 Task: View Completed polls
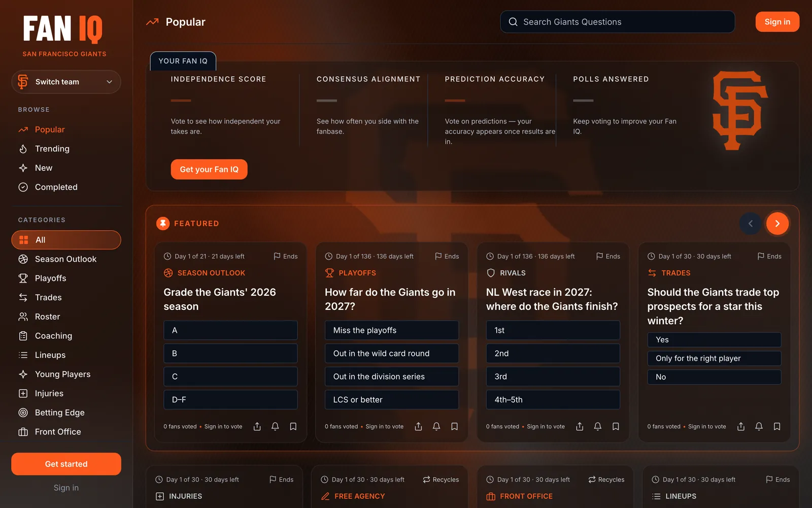66,187
